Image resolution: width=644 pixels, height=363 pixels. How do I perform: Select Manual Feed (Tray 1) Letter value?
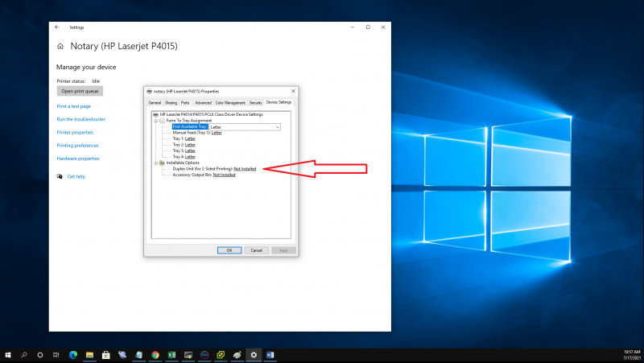[217, 133]
